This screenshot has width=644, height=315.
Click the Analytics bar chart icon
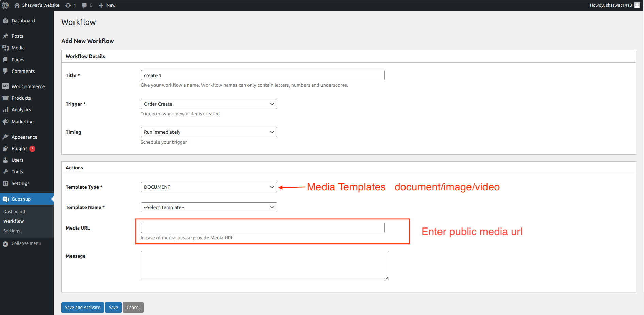5,110
